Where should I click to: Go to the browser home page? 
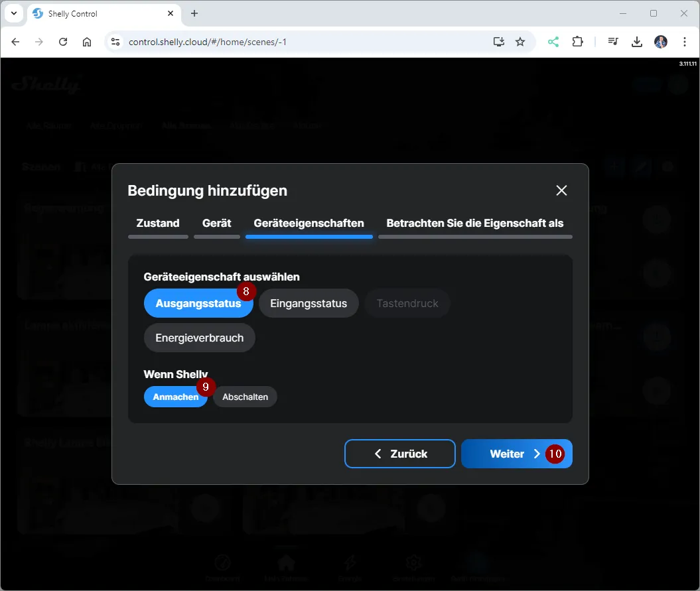click(x=87, y=42)
